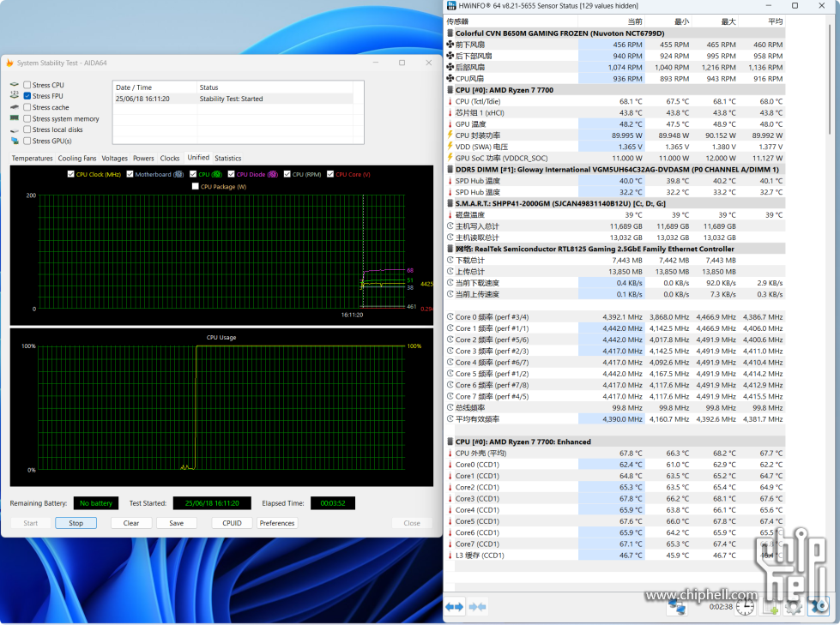Click the lightning icon on VDD (SWA) 电压 row
The image size is (840, 625).
[450, 147]
